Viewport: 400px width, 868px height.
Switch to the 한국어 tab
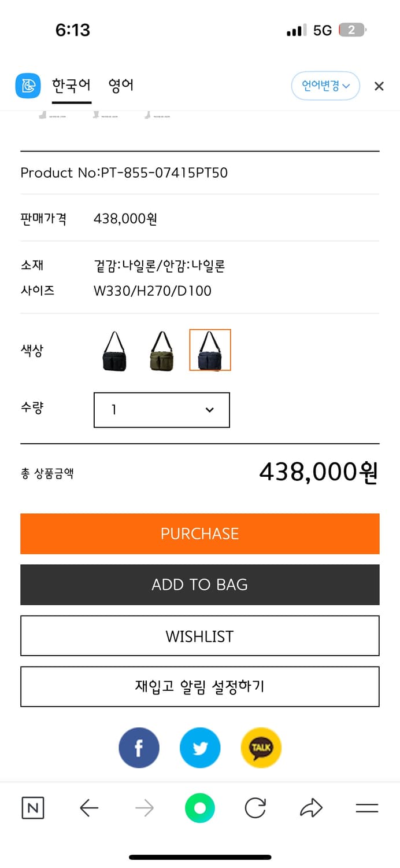(72, 86)
